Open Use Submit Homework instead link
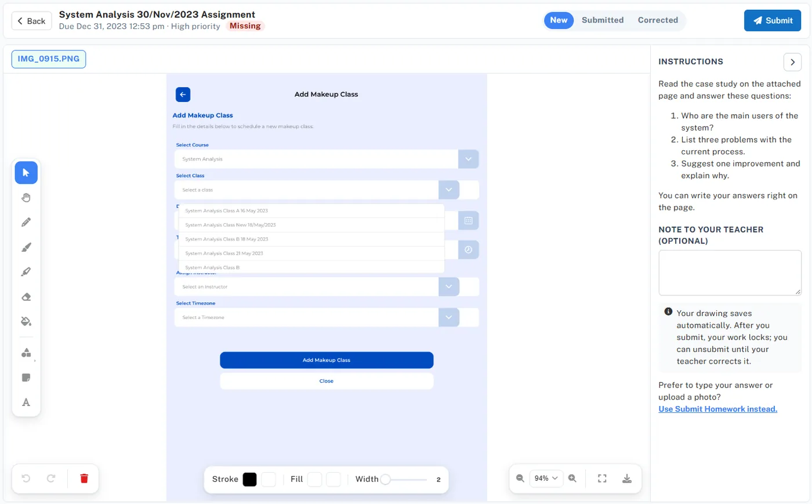812x504 pixels. click(717, 409)
